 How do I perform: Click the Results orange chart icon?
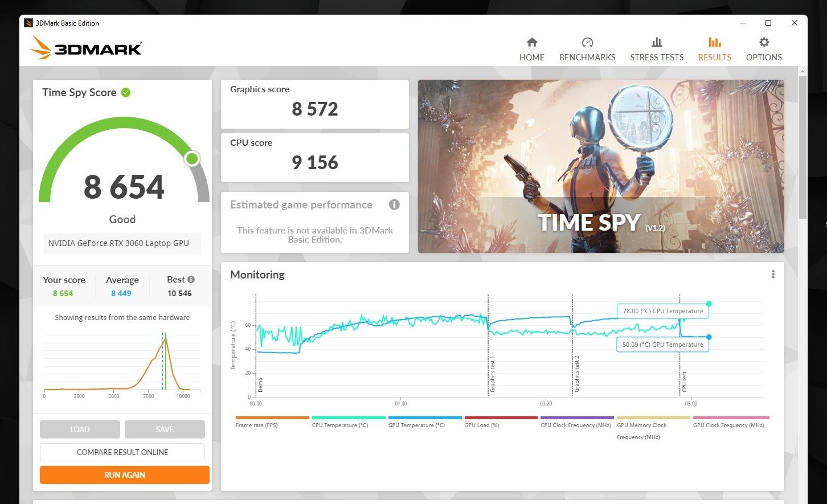(715, 42)
